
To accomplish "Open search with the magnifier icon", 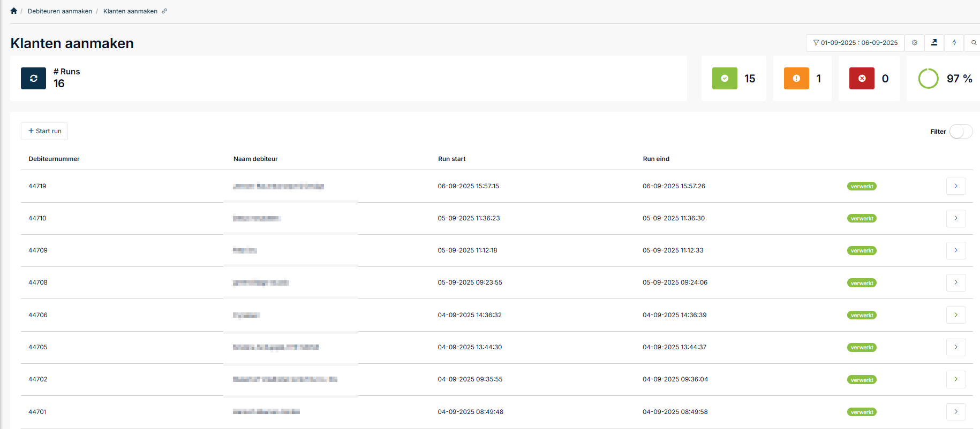I will click(974, 43).
